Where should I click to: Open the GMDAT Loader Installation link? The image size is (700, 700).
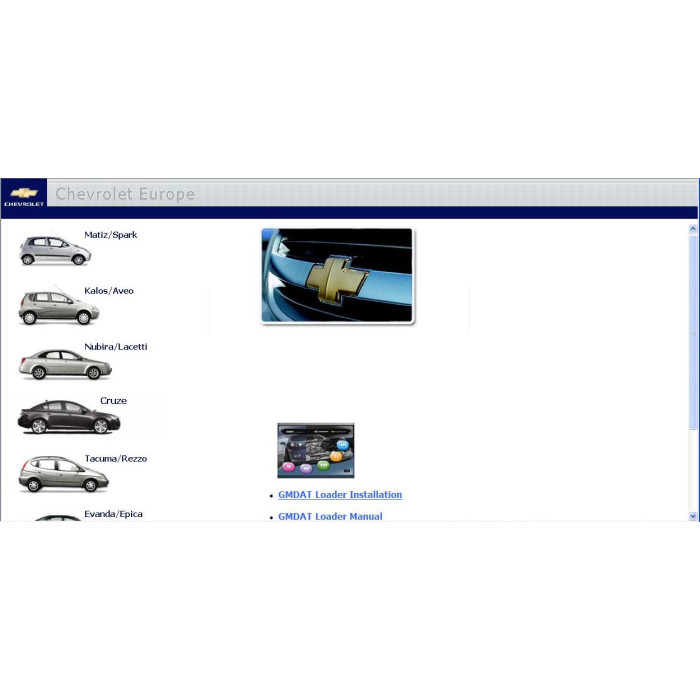pyautogui.click(x=340, y=495)
